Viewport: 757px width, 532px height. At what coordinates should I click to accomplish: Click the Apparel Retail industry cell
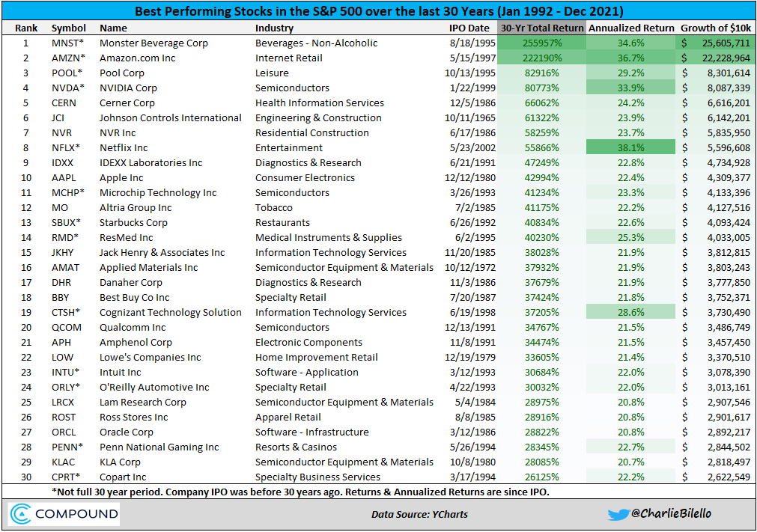[288, 417]
